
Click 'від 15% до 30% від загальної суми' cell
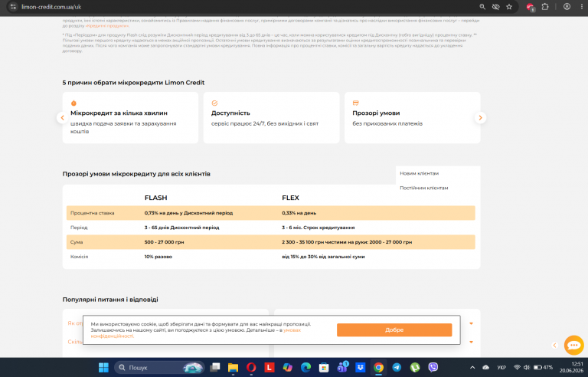(323, 257)
